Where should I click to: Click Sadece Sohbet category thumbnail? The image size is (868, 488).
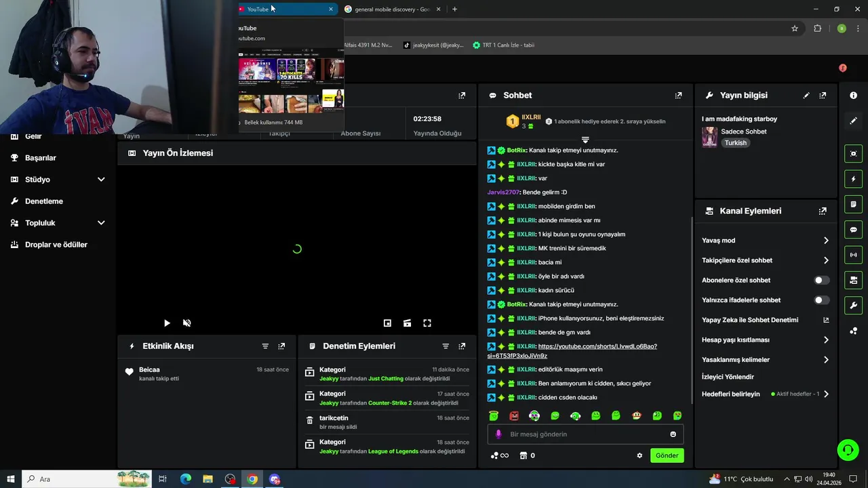coord(709,137)
